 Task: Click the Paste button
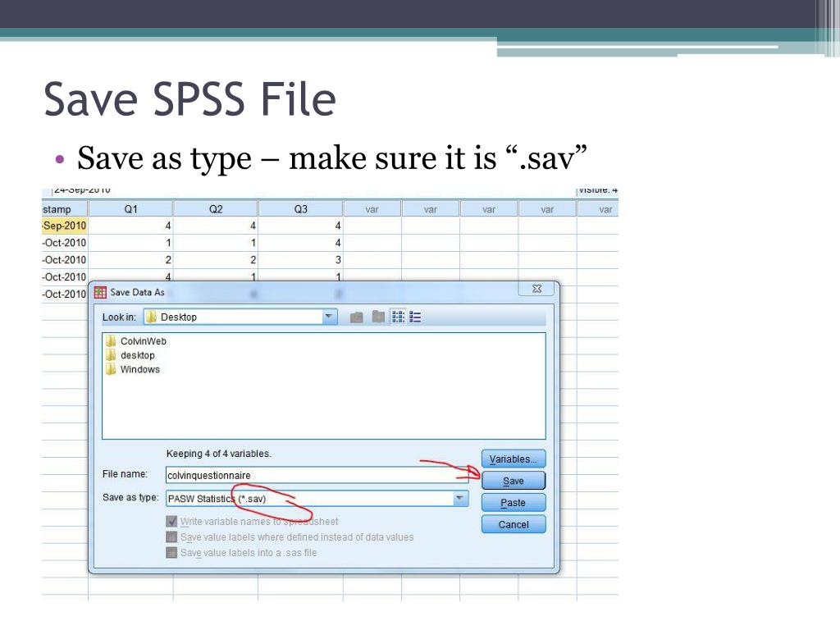tap(513, 502)
